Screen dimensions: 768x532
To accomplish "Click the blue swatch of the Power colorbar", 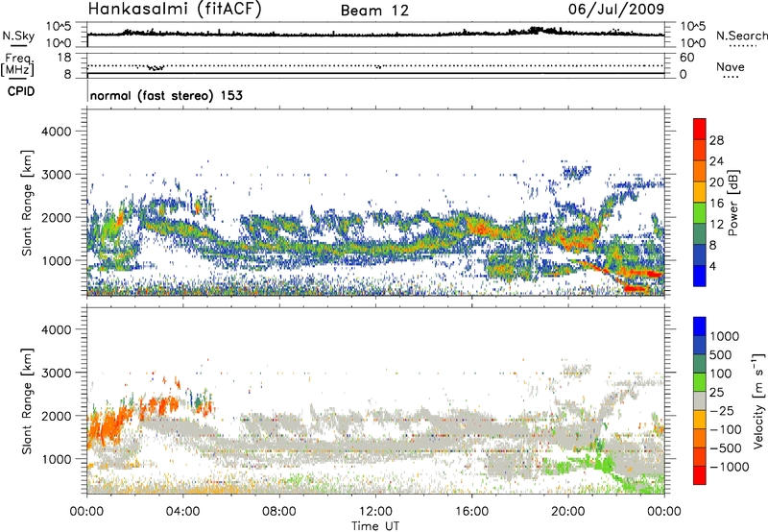I will [700, 276].
